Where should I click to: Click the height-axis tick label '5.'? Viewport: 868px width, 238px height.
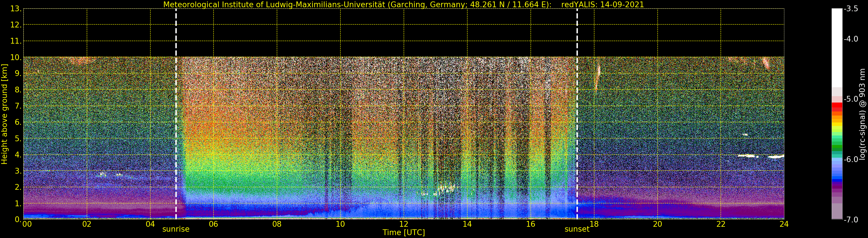coord(18,138)
